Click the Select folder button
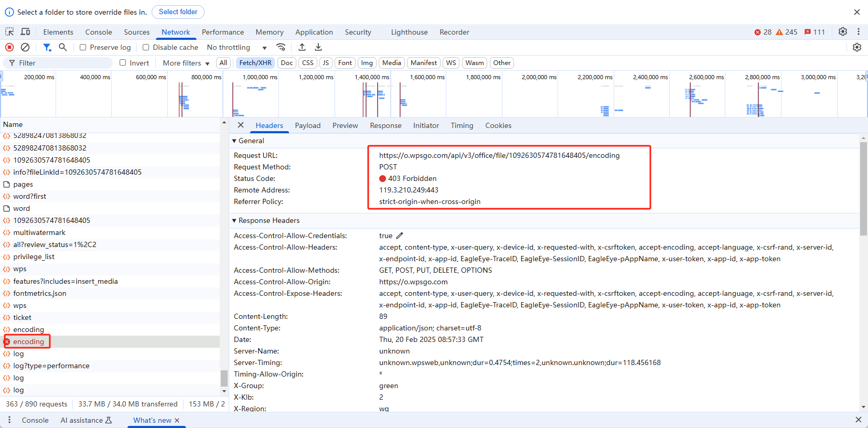The image size is (868, 428). [x=178, y=12]
